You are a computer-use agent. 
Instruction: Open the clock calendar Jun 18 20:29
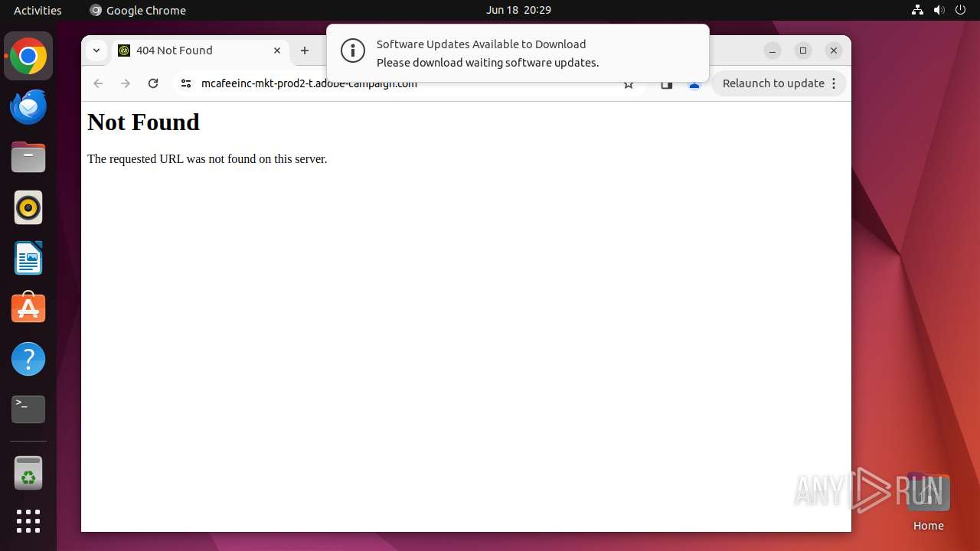point(518,10)
